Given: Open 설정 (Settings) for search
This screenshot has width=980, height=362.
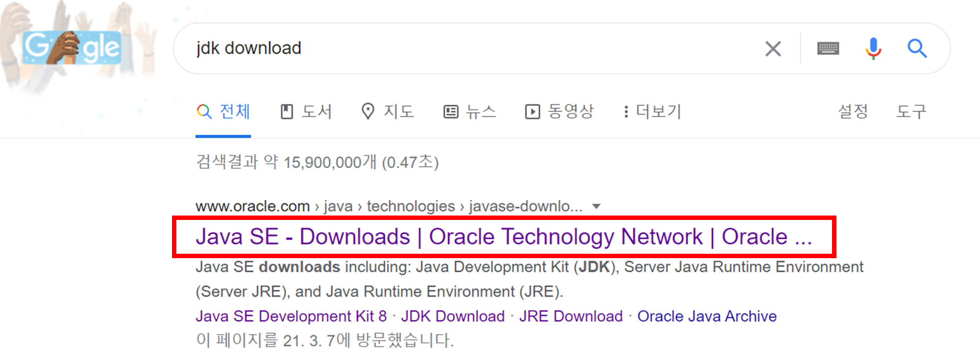Looking at the screenshot, I should click(x=853, y=112).
